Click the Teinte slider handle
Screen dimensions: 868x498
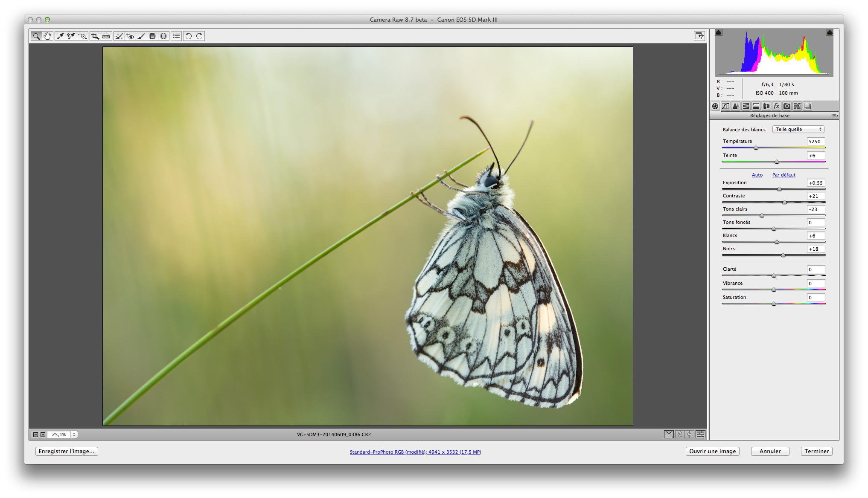(x=777, y=162)
